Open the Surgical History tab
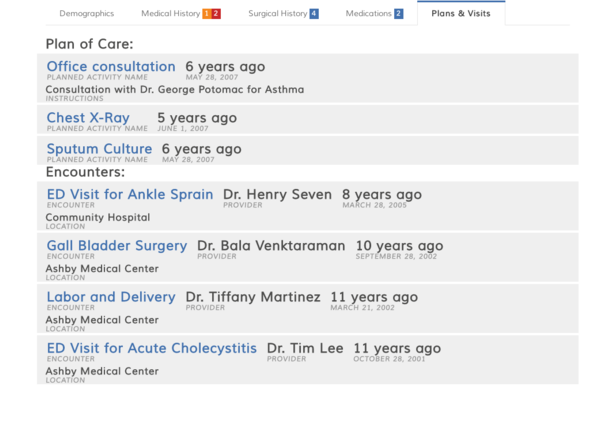The image size is (615, 424). point(277,13)
